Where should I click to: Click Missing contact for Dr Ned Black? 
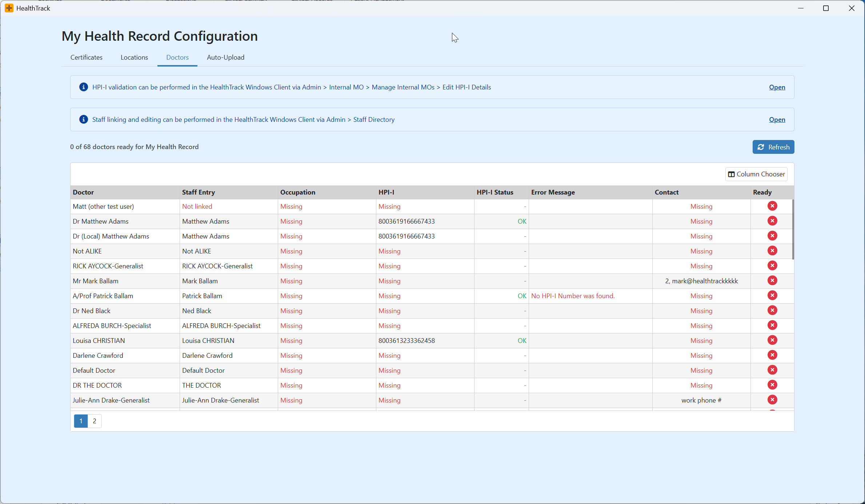pos(701,311)
